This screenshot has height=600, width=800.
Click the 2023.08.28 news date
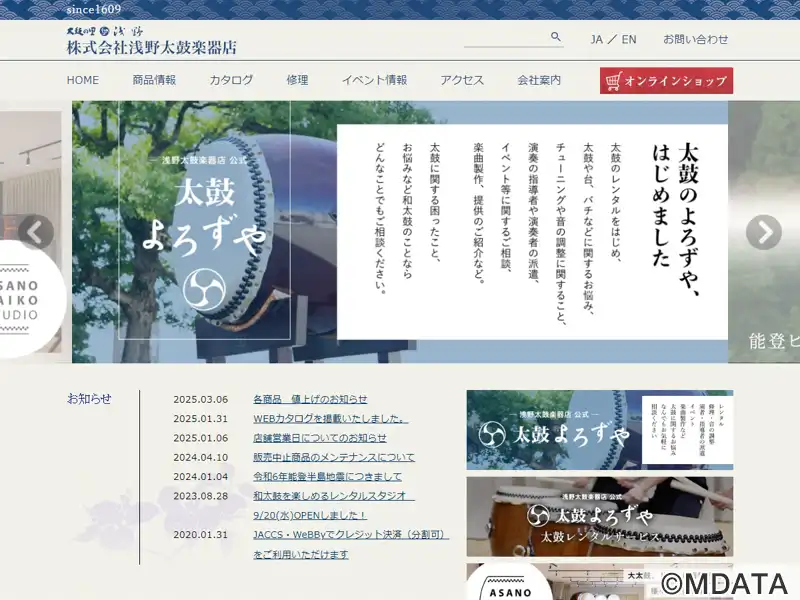point(201,496)
